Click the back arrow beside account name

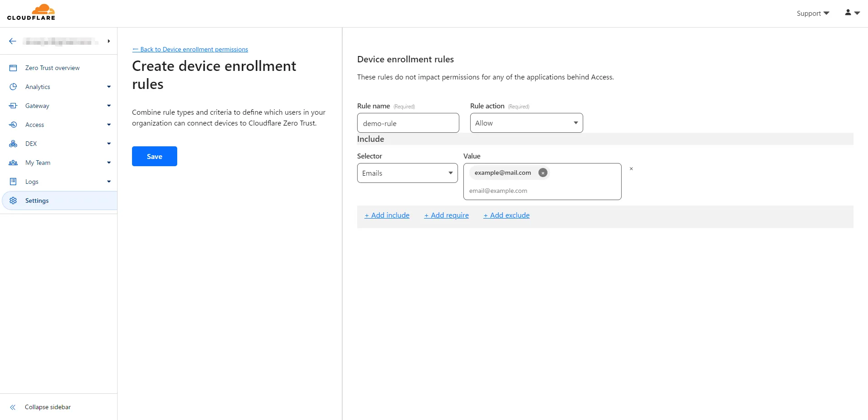(x=13, y=41)
